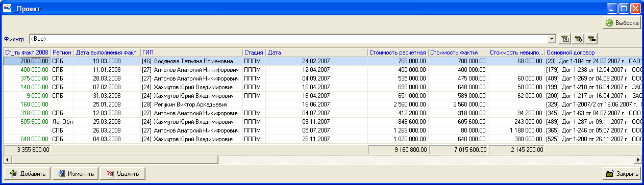Click the 400 000.00 fact 2008 cell

click(x=27, y=70)
